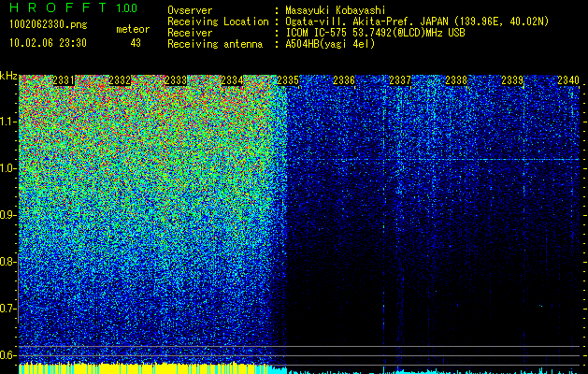Click the HROFFT 1.0.0 title text
This screenshot has height=374, width=588.
click(73, 7)
